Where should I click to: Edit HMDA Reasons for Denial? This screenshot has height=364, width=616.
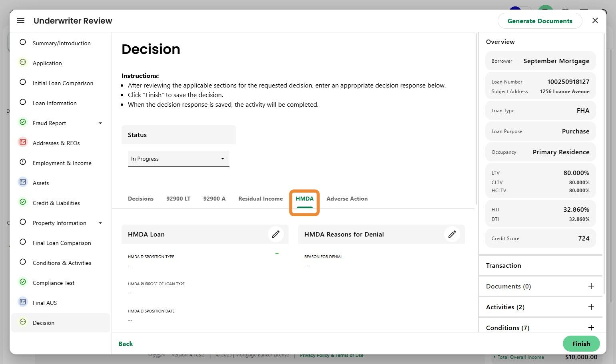click(452, 234)
